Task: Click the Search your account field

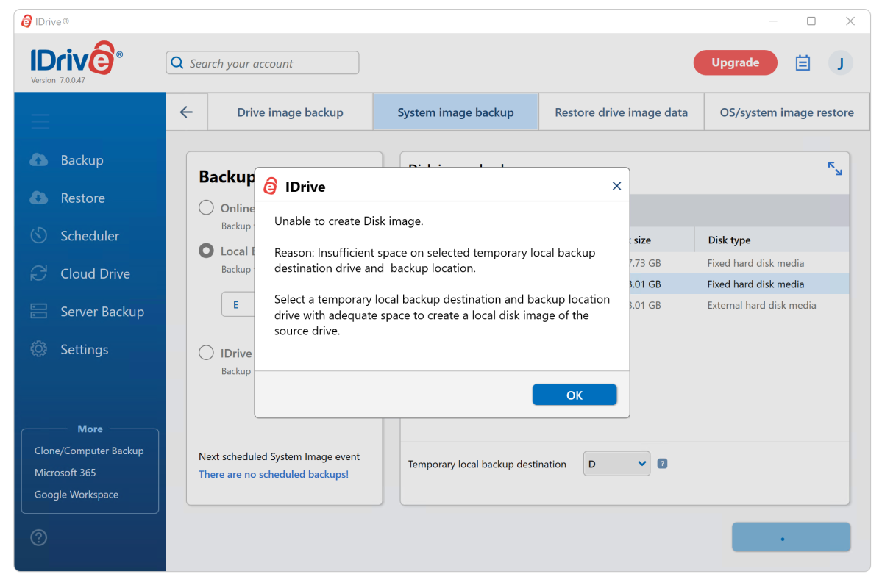Action: pos(263,63)
